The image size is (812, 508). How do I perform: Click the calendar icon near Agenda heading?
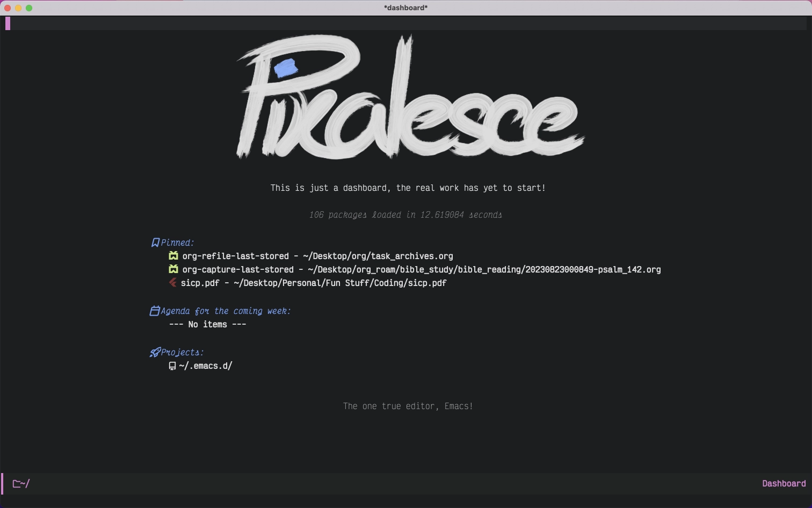(x=154, y=311)
